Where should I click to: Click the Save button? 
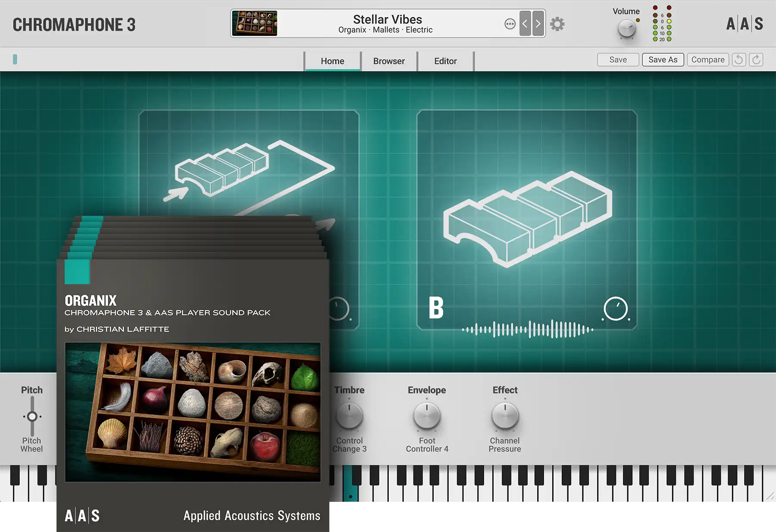(618, 59)
